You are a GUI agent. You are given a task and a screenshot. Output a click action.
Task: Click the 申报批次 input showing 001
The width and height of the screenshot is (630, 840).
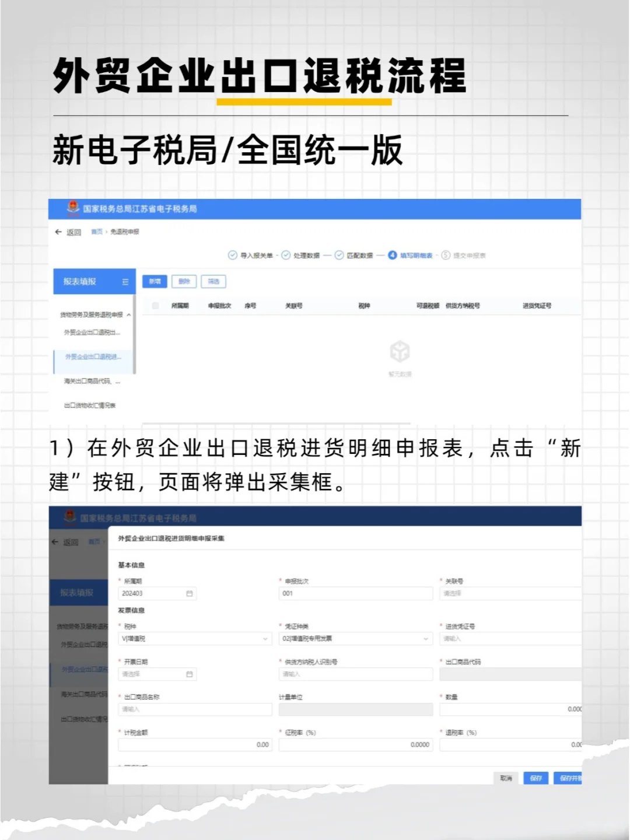pos(356,593)
